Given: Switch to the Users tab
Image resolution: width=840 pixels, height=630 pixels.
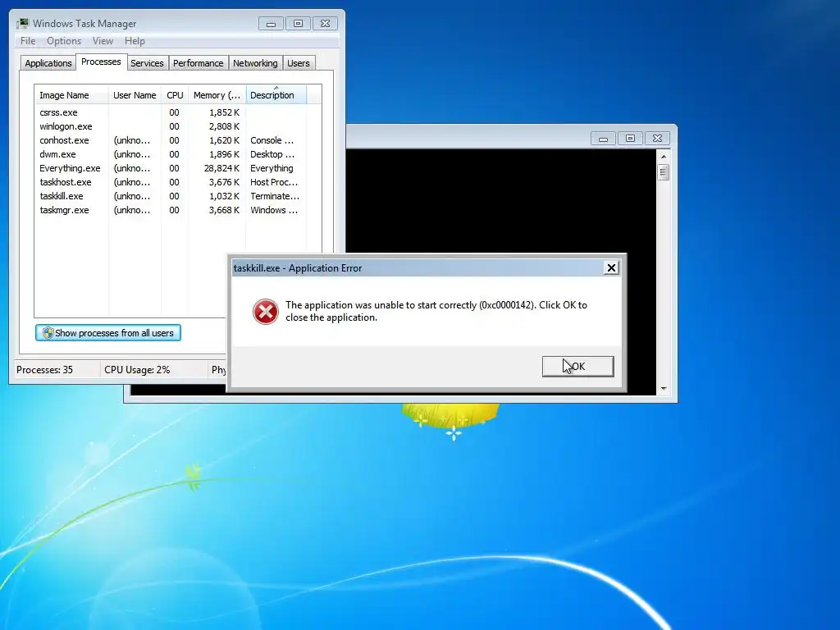Looking at the screenshot, I should coord(298,63).
